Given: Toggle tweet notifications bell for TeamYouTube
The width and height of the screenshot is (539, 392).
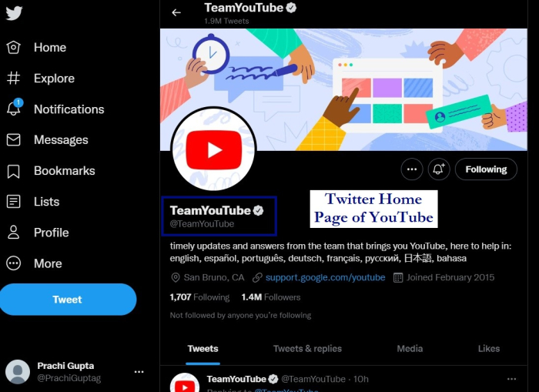Looking at the screenshot, I should [439, 169].
